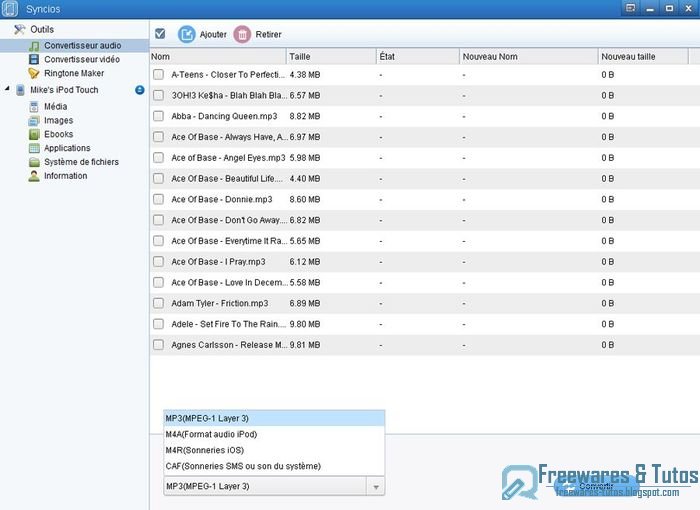Check the Ace Of Base - Beautiful Life row
Image resolution: width=700 pixels, height=510 pixels.
[158, 178]
